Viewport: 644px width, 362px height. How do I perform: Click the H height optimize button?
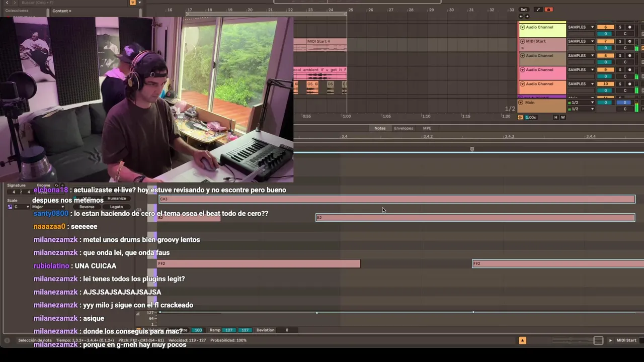pos(556,117)
